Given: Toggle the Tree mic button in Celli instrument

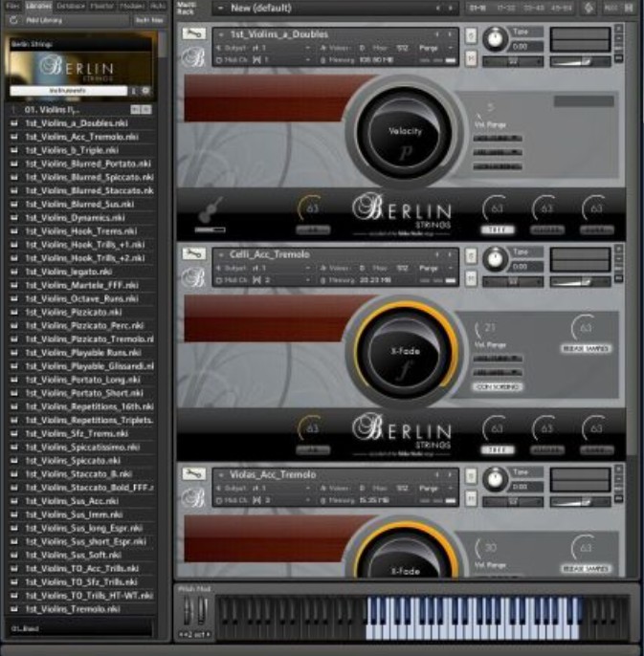Looking at the screenshot, I should pyautogui.click(x=497, y=449).
